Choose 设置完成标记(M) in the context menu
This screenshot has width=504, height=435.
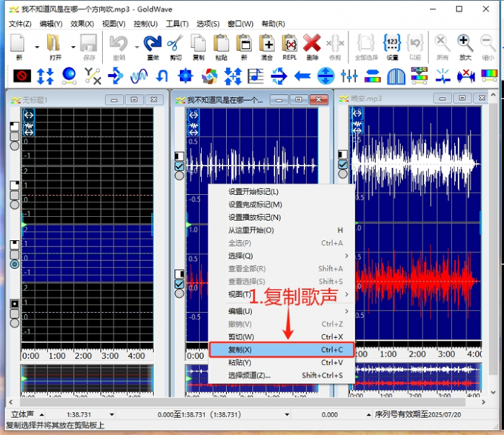pyautogui.click(x=282, y=205)
